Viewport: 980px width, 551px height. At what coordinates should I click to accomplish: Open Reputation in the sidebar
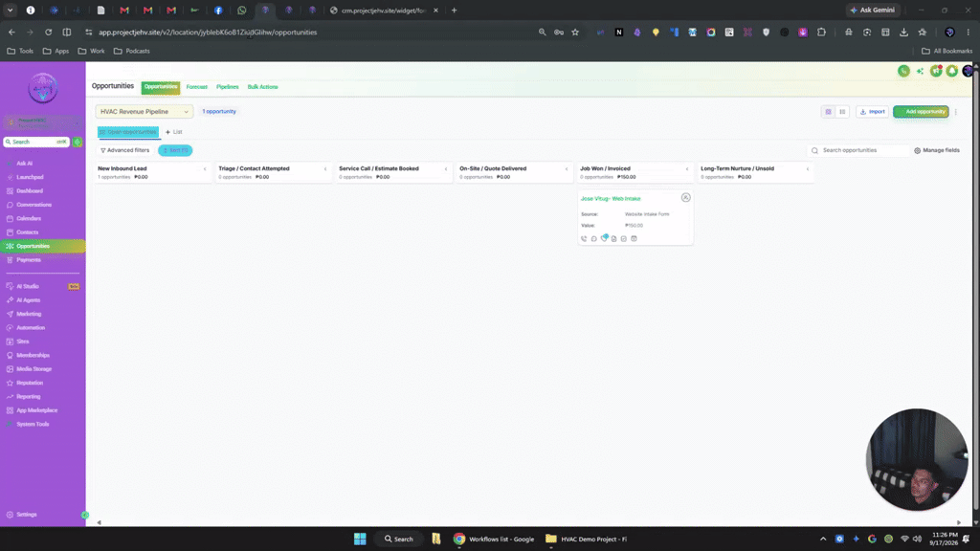point(30,383)
